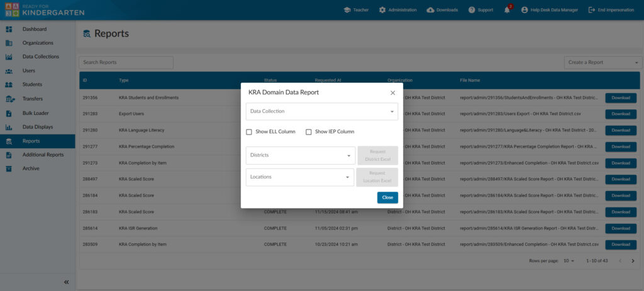Click report ID 288497
Viewport: 644px width, 291px height.
pyautogui.click(x=89, y=179)
